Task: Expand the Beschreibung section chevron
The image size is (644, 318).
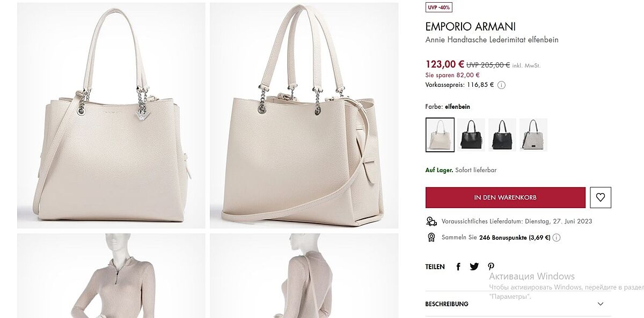Action: pyautogui.click(x=600, y=304)
